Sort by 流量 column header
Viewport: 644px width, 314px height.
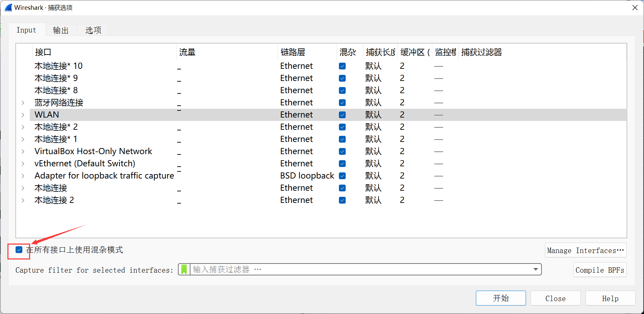point(227,52)
